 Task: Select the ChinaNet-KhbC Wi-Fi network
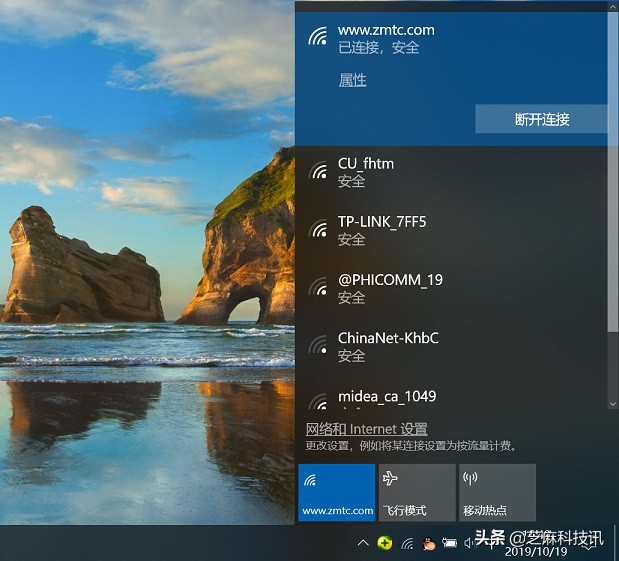(x=451, y=348)
